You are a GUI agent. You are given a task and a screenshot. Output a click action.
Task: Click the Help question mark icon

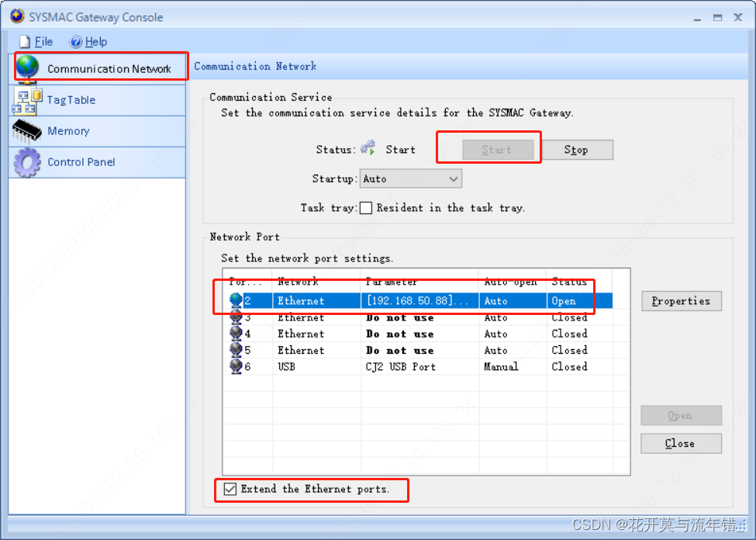pos(76,42)
